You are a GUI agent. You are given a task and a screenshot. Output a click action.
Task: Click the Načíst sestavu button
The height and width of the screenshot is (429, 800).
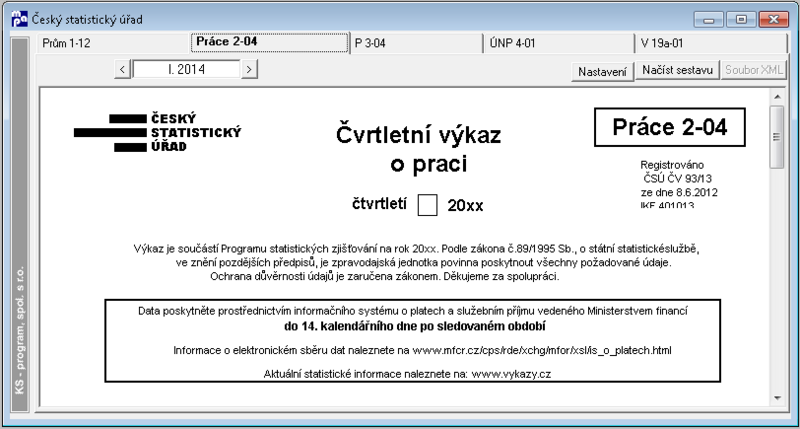click(677, 70)
